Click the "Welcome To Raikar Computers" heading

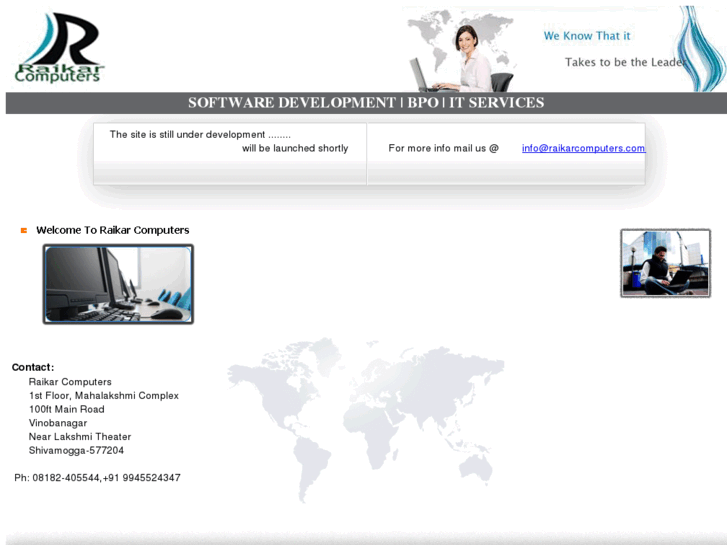(x=113, y=230)
